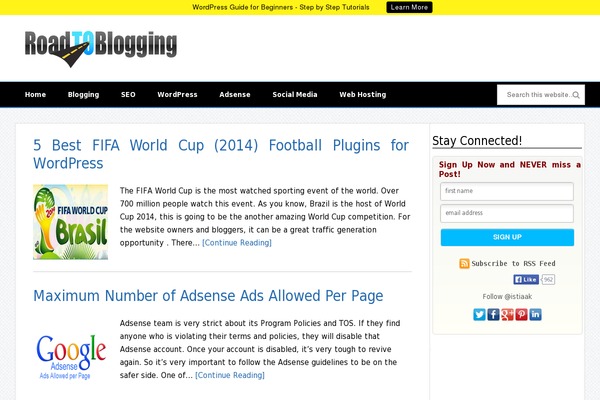
Task: Open the WordPress menu item
Action: point(177,95)
